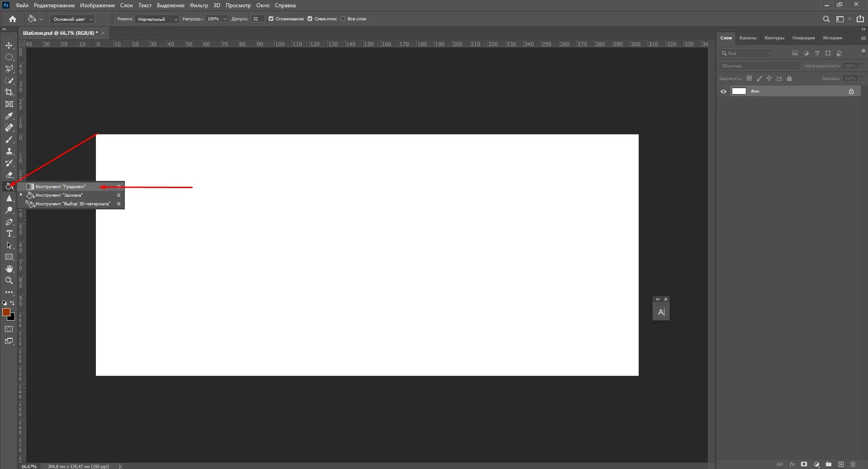Screen dimensions: 868x469
Task: Open the Layers panel options menu
Action: [x=863, y=38]
